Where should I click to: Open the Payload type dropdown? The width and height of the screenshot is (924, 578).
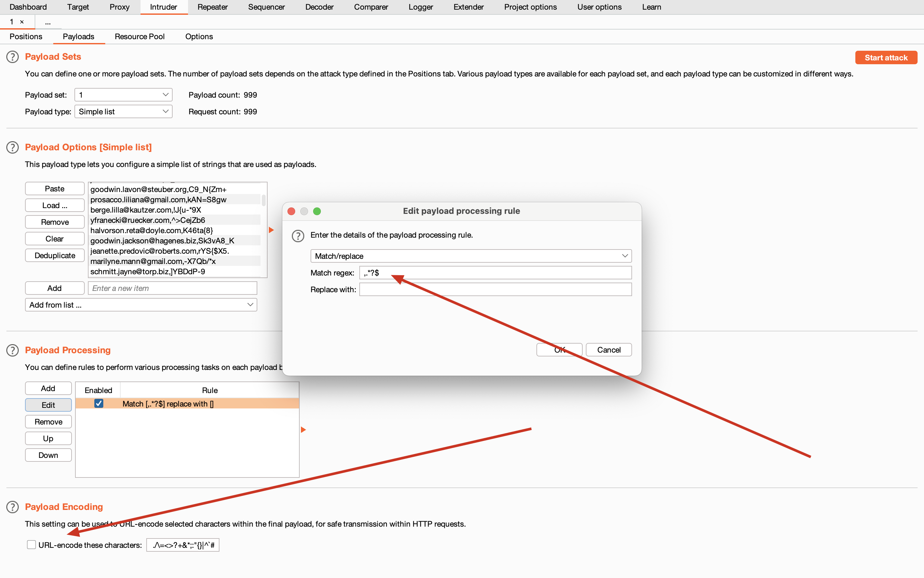point(123,112)
